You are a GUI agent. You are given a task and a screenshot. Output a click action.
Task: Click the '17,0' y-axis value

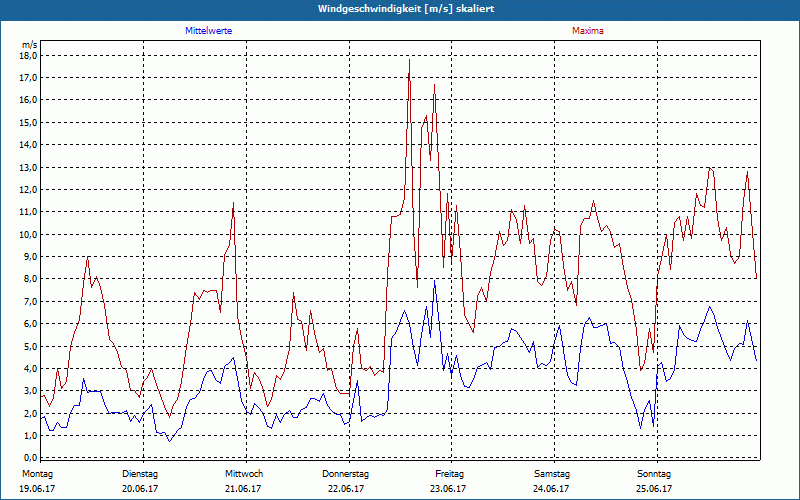click(29, 78)
